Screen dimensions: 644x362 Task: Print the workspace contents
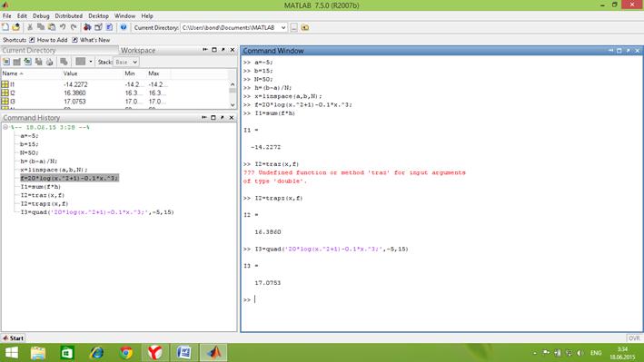tap(50, 62)
